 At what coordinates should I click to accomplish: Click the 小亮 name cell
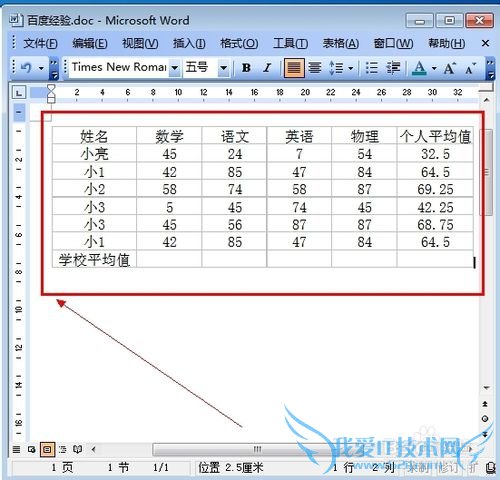click(94, 154)
